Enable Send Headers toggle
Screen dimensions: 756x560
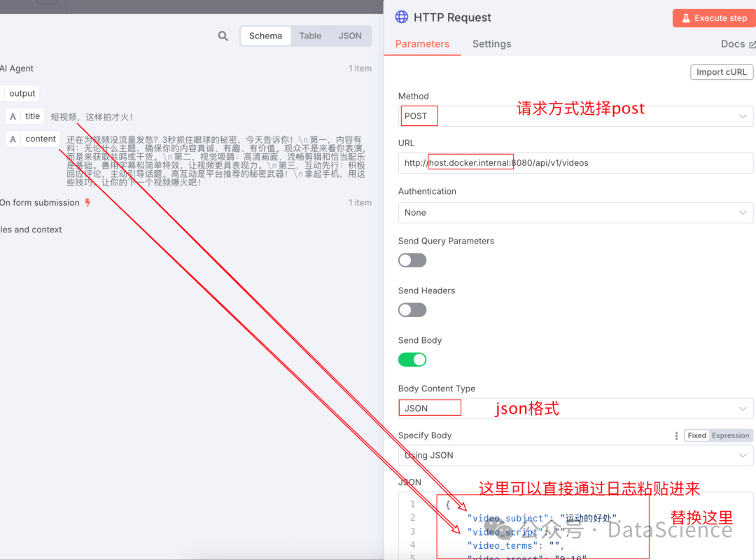coord(412,310)
